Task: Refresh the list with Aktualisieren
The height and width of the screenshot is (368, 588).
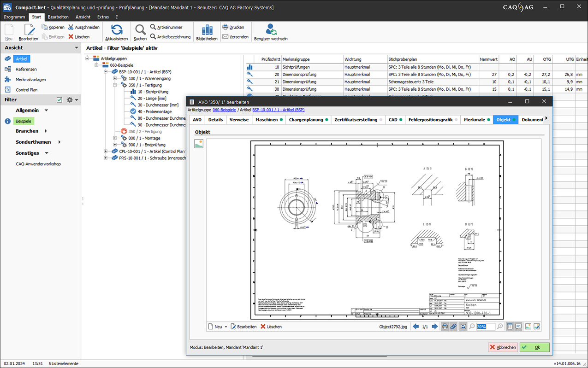Action: (116, 32)
